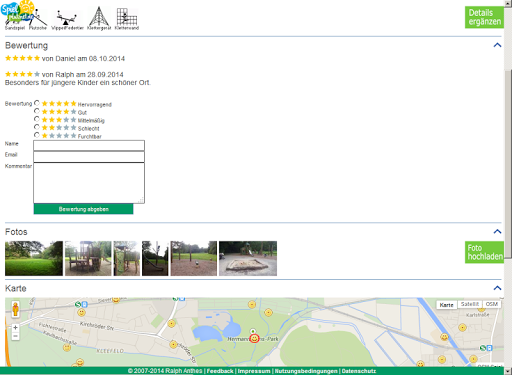Click the Kletterwand climbing wall icon
Screen dimensions: 512x375
[127, 17]
